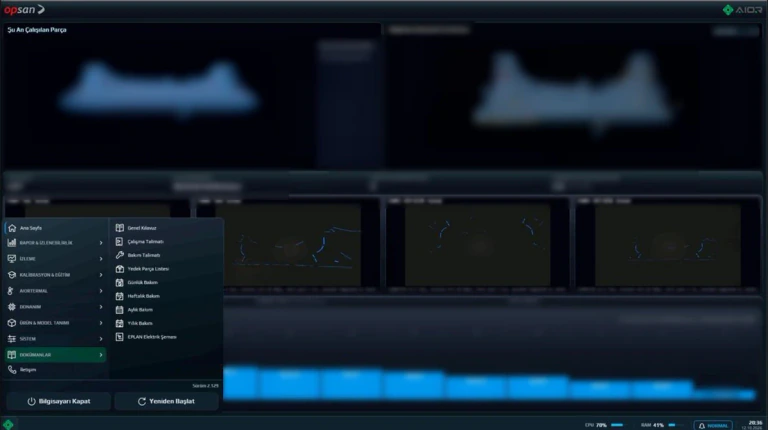
Task: Click the open book icon for Dokümanlar
Action: pyautogui.click(x=12, y=355)
